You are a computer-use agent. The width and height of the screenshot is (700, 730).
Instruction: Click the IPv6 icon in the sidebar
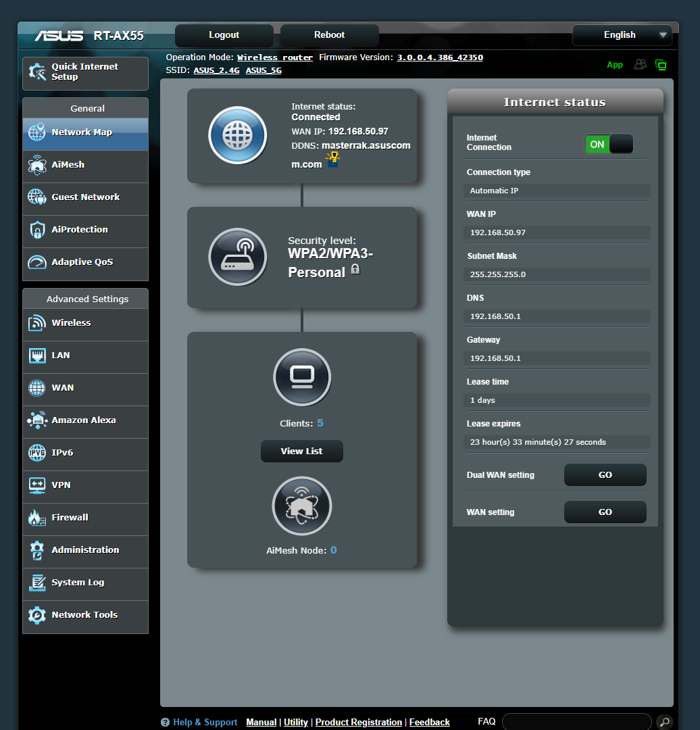[x=36, y=452]
